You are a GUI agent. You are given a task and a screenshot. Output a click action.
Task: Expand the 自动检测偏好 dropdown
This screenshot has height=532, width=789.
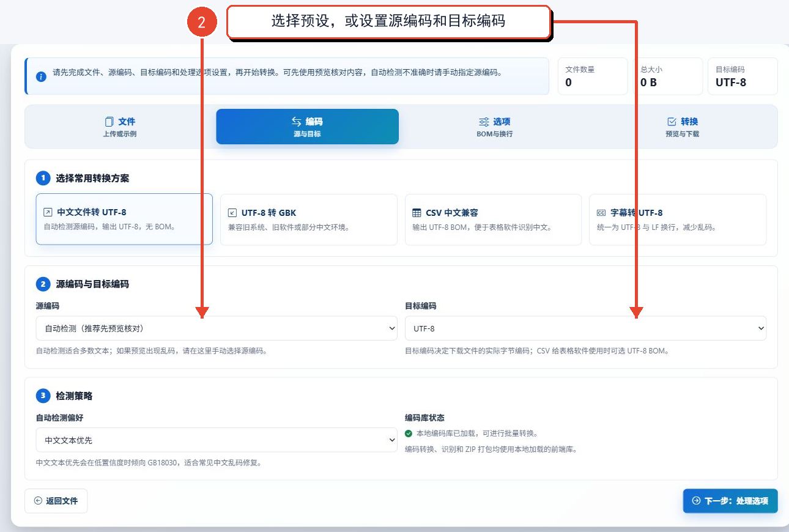pyautogui.click(x=217, y=440)
